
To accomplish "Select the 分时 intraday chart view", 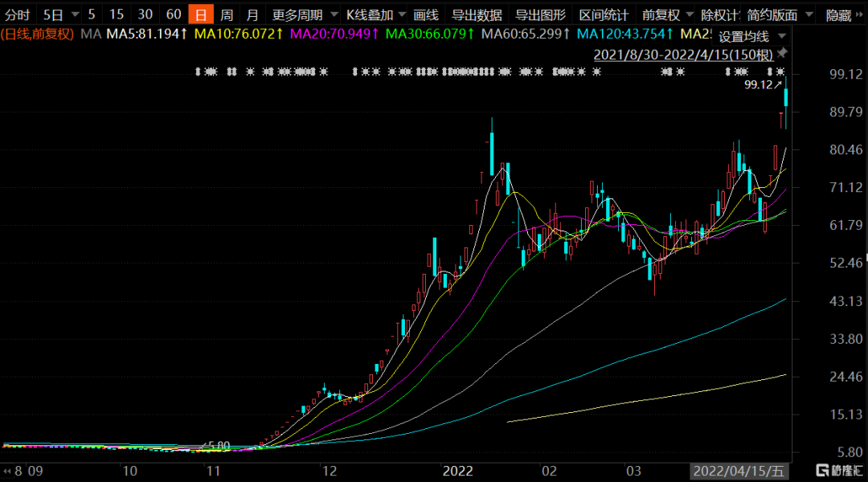I will click(18, 14).
